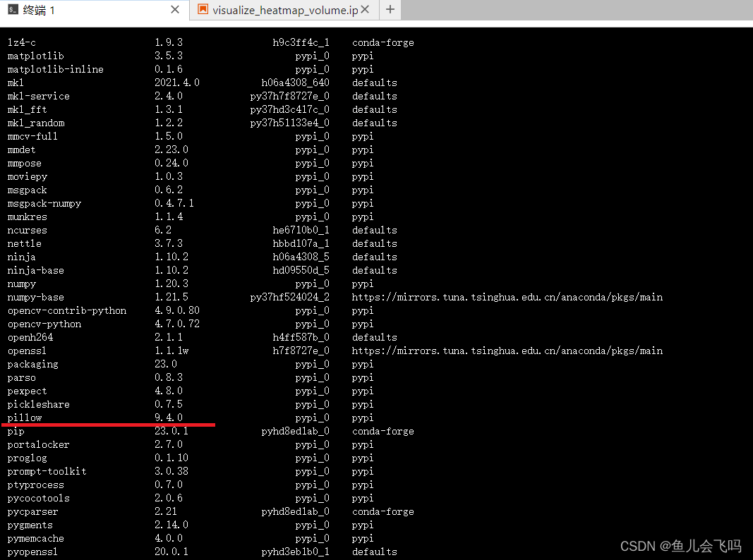Select the pycocotools package name
The image size is (753, 560).
coord(38,498)
